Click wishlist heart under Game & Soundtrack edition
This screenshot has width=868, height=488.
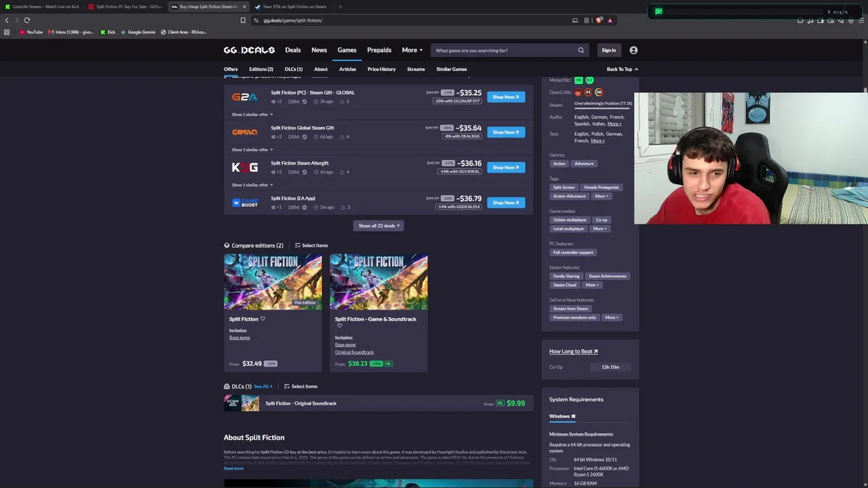pyautogui.click(x=340, y=326)
